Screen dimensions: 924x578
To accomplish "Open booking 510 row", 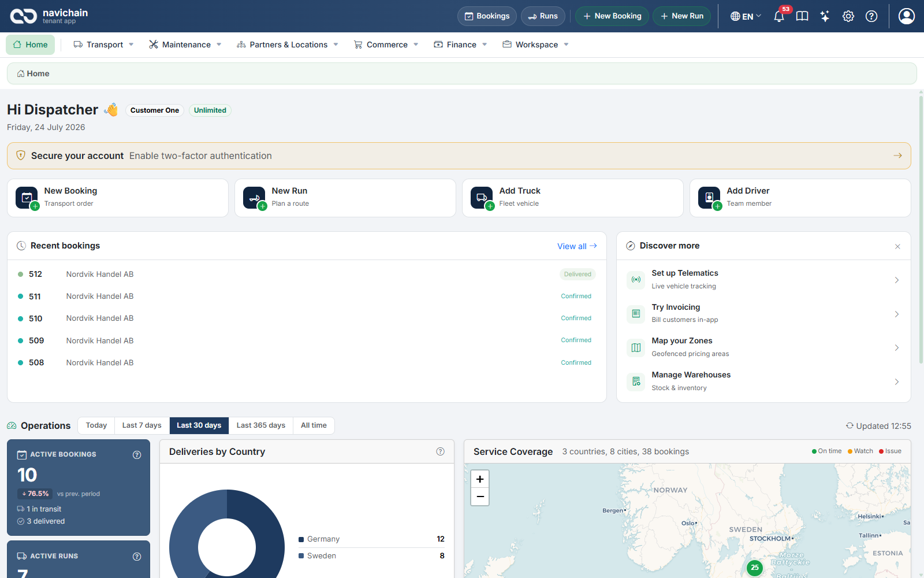I will pyautogui.click(x=307, y=318).
